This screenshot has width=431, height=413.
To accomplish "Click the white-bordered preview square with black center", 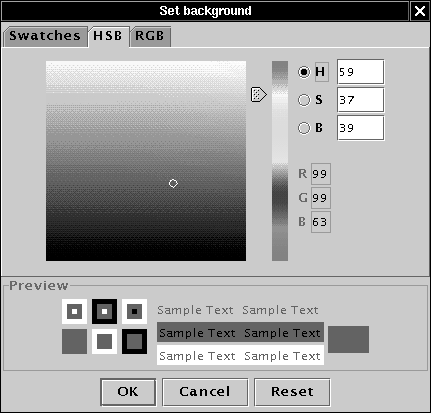I will pyautogui.click(x=134, y=311).
